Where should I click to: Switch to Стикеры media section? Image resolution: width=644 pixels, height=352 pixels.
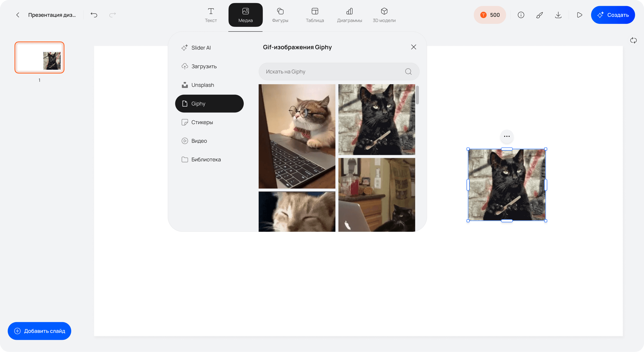click(x=202, y=122)
